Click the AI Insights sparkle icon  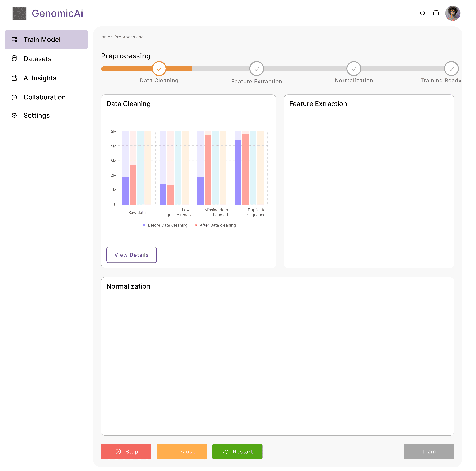tap(14, 78)
